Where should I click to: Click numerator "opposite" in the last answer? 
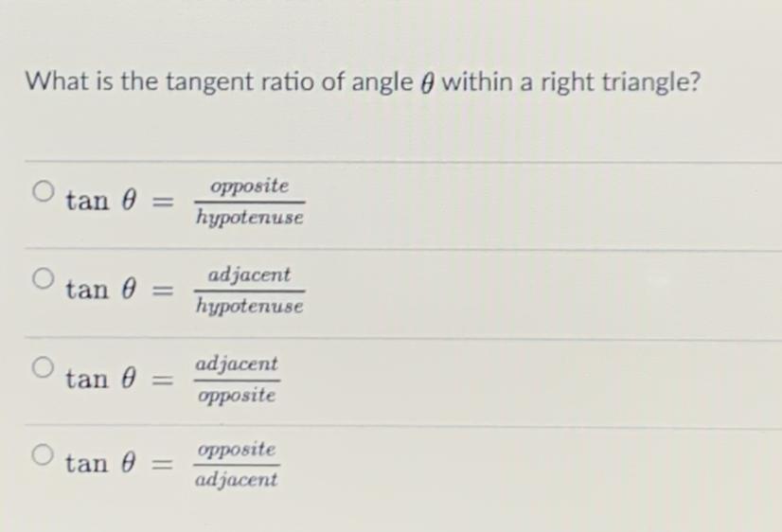(x=237, y=449)
